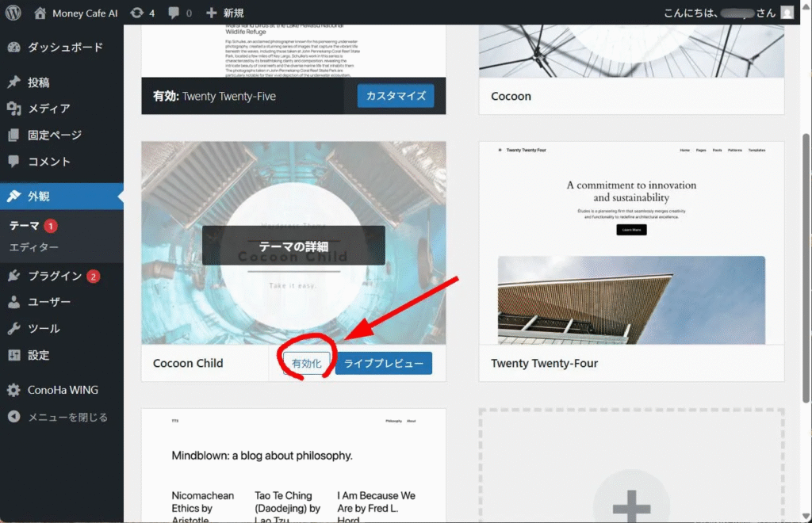Open the ConoHa WING menu

tap(62, 390)
